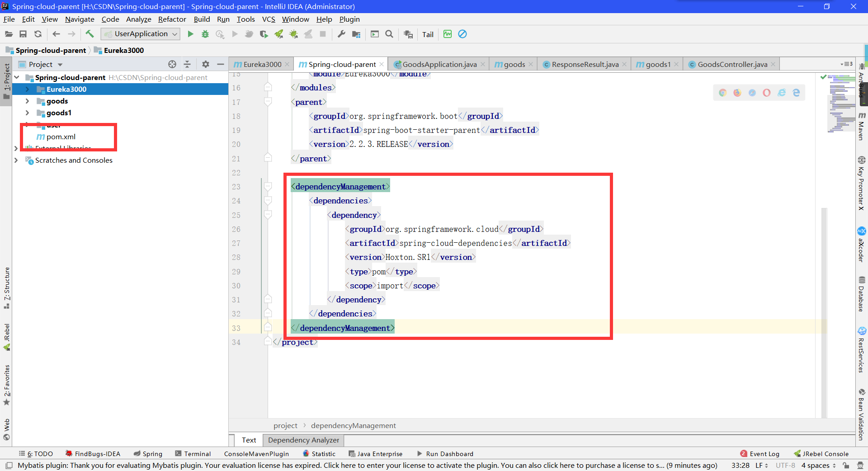Open in Opera browser icon

pos(767,93)
